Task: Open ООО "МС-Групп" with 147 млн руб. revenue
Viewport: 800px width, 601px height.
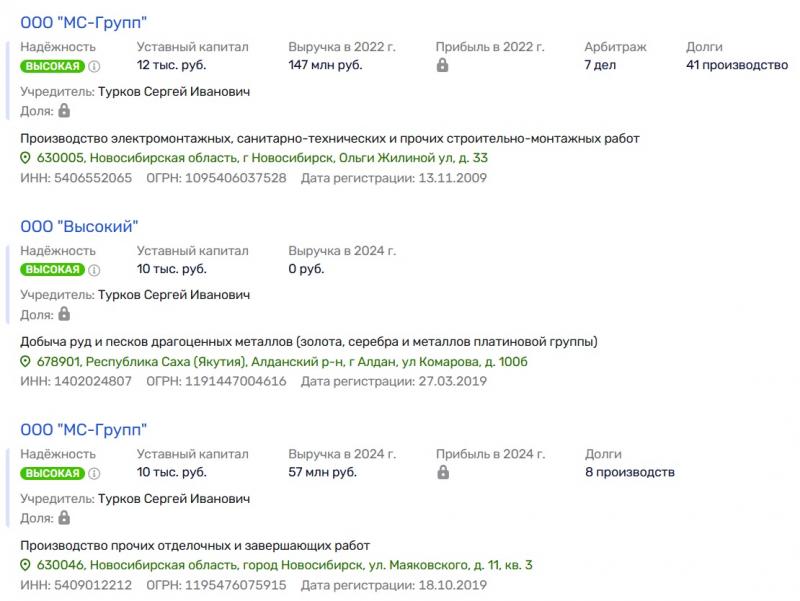Action: click(84, 23)
